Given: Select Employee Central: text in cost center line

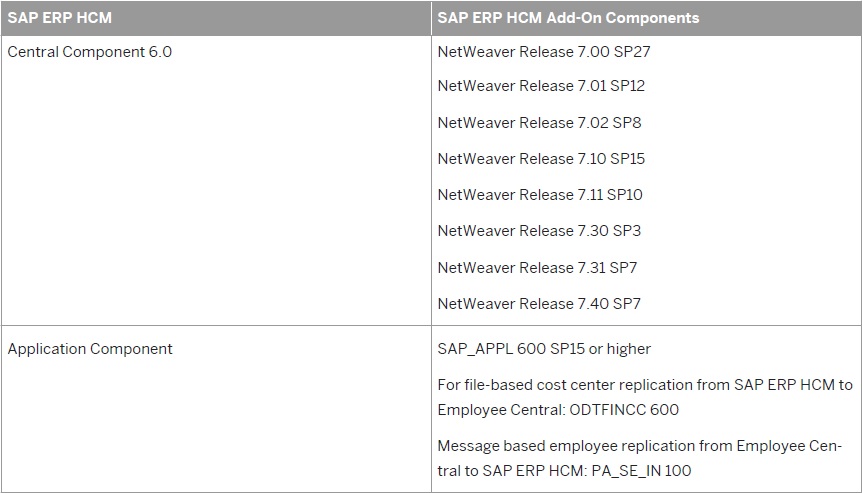Looking at the screenshot, I should point(501,409).
